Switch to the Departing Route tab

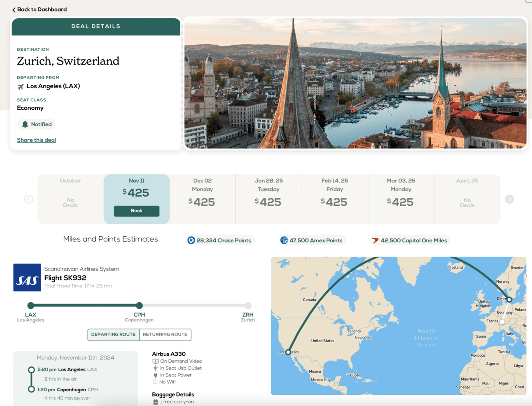pos(113,334)
